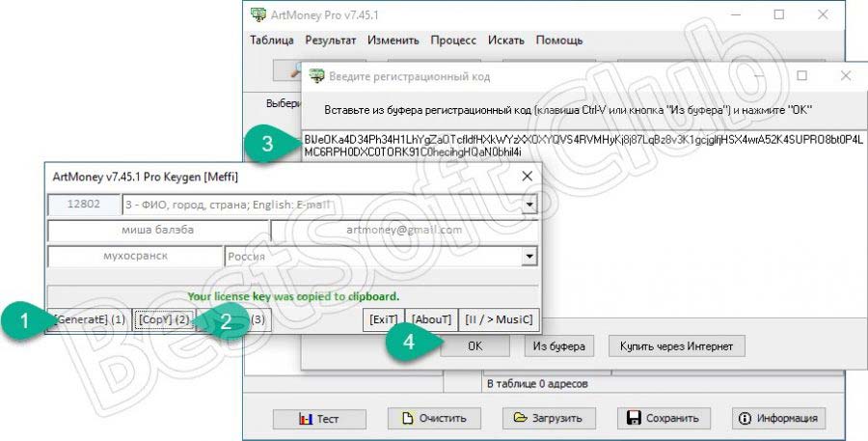Click the AbouT button in keygen
The height and width of the screenshot is (441, 868).
point(431,319)
